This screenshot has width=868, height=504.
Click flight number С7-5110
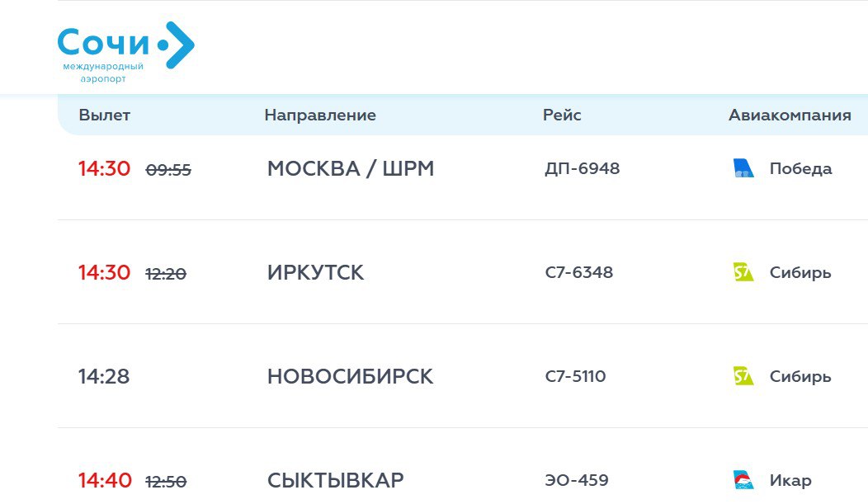[575, 377]
